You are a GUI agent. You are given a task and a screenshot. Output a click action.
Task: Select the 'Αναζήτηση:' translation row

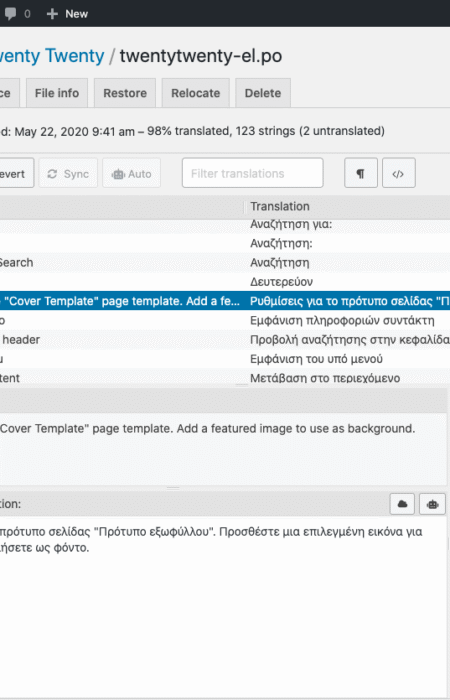225,243
